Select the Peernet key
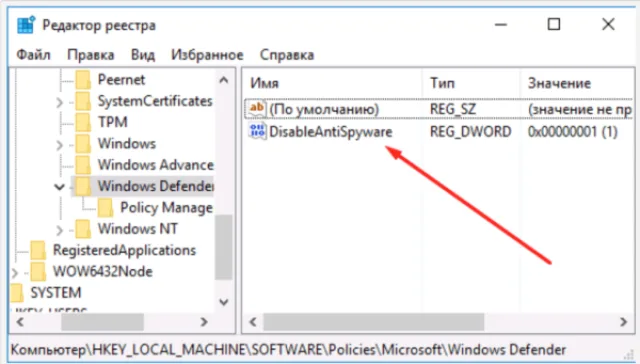The image size is (640, 364). tap(121, 80)
